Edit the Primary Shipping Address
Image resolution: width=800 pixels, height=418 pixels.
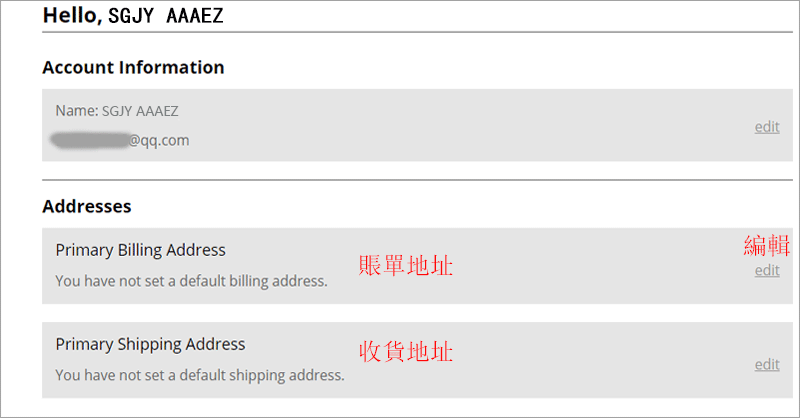[767, 365]
